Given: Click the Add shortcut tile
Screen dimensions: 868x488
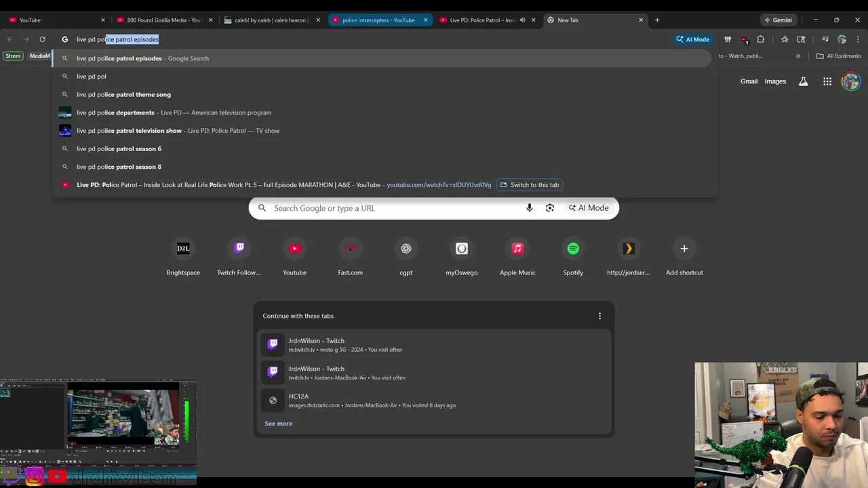Looking at the screenshot, I should (684, 257).
